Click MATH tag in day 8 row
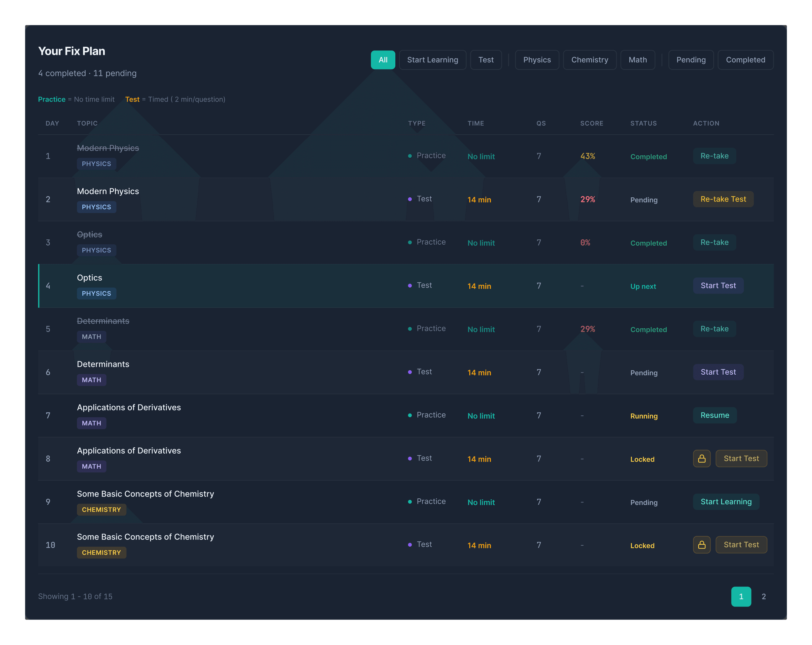This screenshot has width=812, height=645. click(91, 466)
